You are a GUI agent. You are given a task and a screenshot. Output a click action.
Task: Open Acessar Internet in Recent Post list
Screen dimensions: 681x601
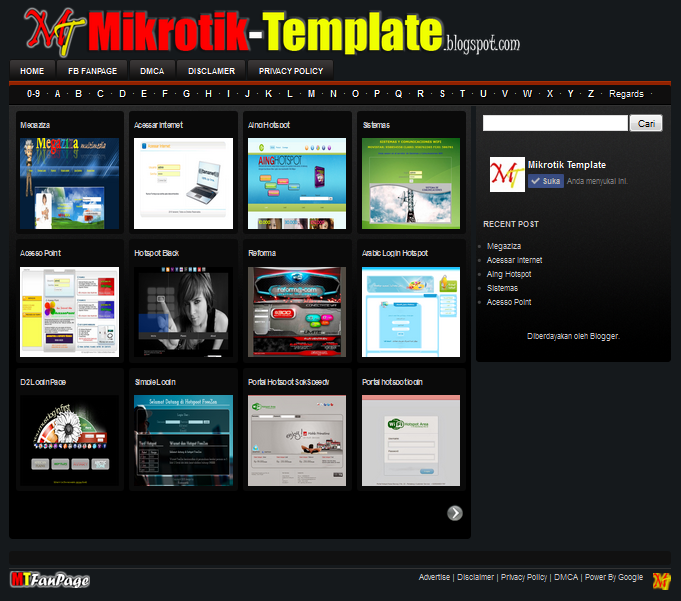(x=514, y=260)
